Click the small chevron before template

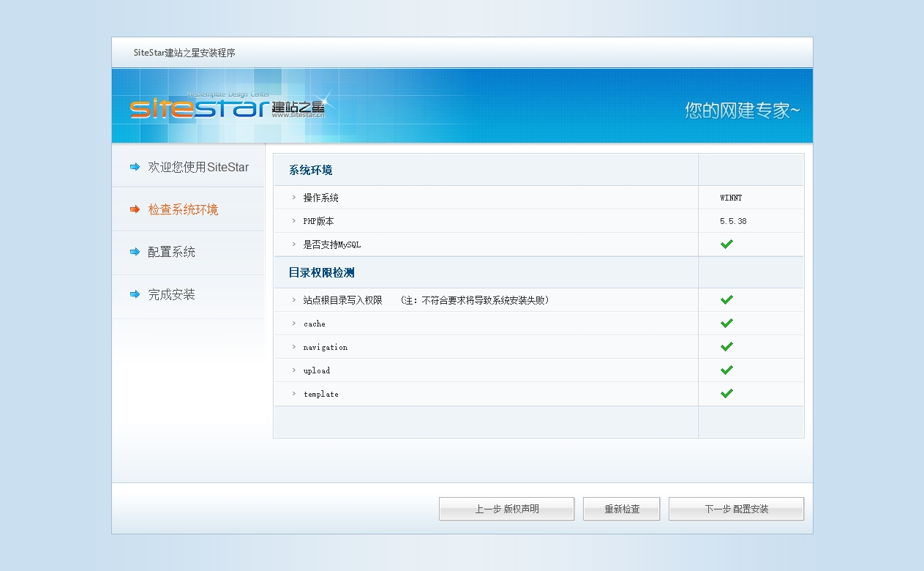tap(294, 394)
